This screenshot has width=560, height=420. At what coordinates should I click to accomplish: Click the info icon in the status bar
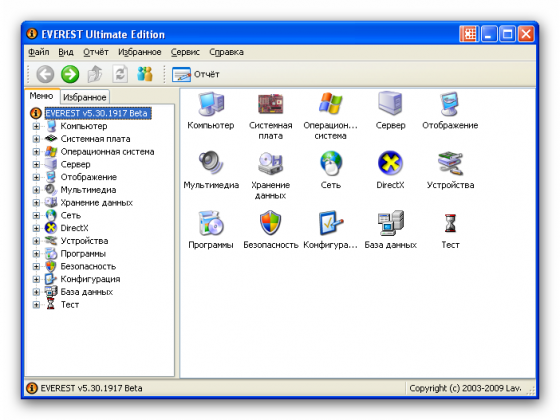(32, 388)
